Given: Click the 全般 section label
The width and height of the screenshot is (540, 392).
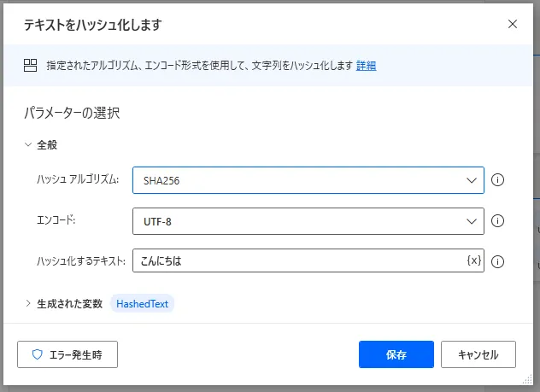Looking at the screenshot, I should 47,145.
